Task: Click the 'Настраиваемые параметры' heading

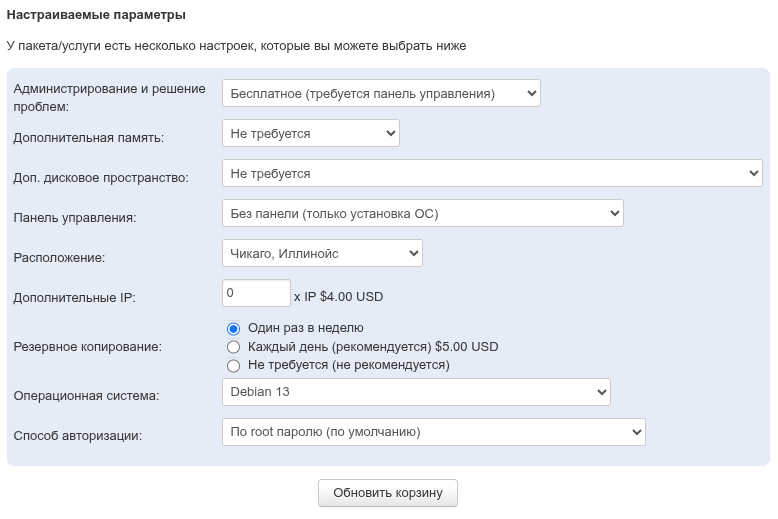Action: click(96, 16)
